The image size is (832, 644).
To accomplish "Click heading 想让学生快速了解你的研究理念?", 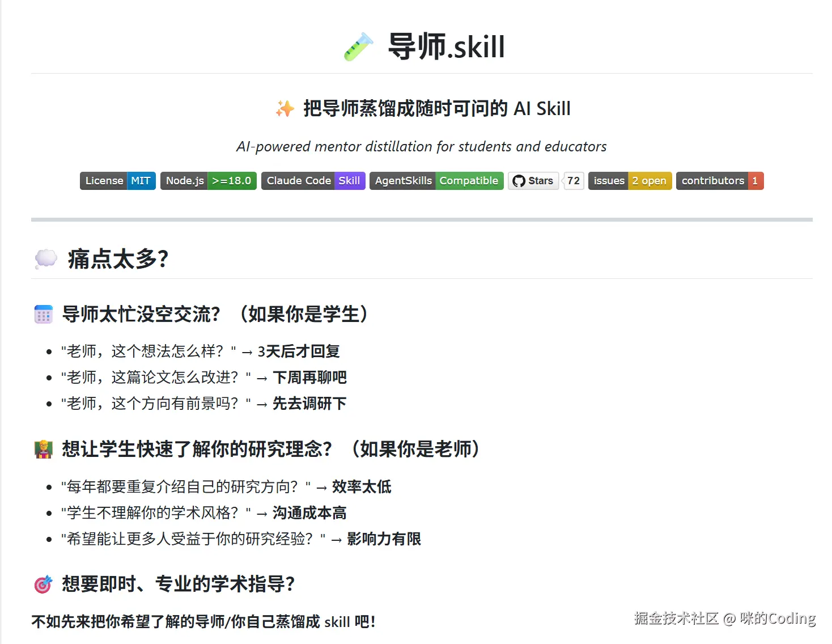I will coord(271,450).
